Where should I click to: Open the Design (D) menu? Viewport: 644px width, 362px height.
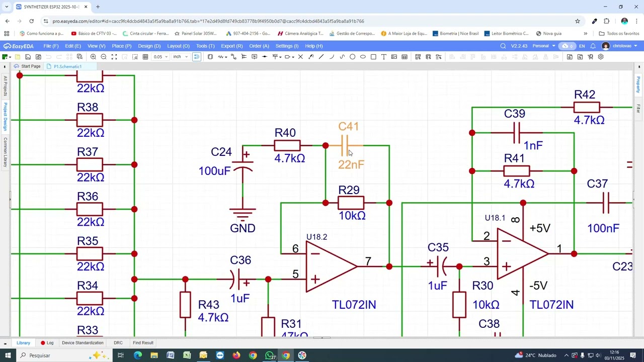(149, 46)
